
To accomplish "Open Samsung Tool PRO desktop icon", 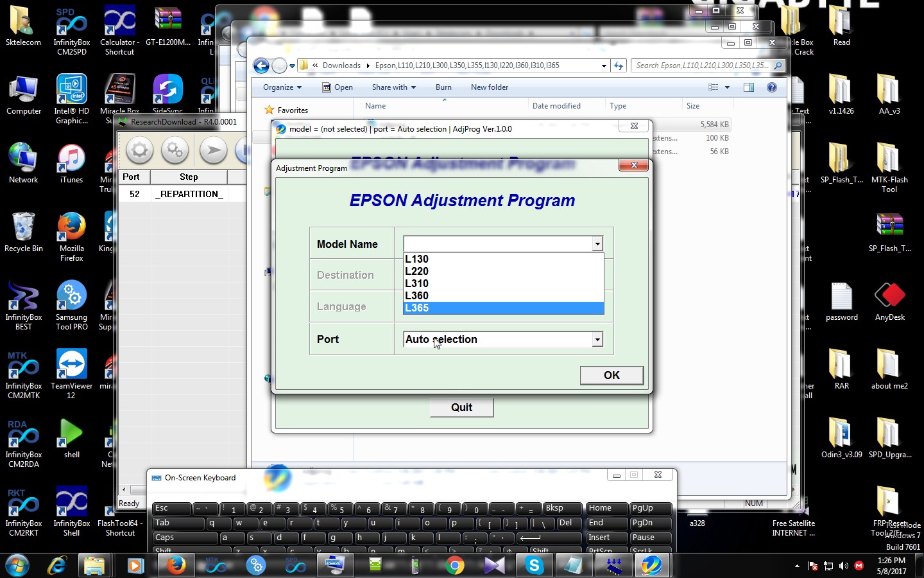I will tap(71, 305).
